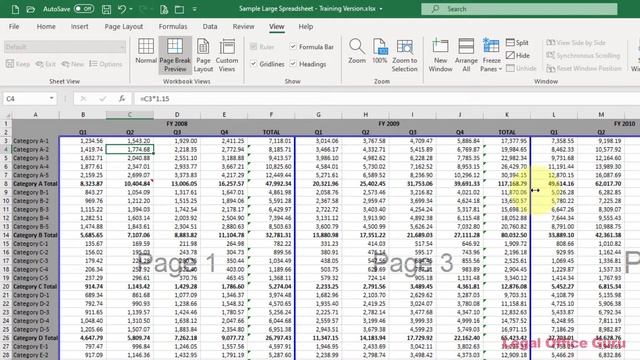640x360 pixels.
Task: Open a New Window
Action: coord(440,55)
